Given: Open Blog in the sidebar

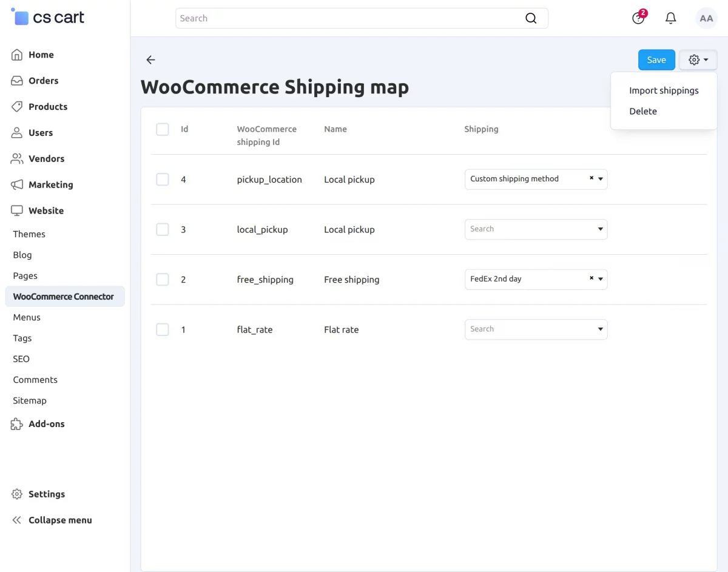Looking at the screenshot, I should point(22,255).
